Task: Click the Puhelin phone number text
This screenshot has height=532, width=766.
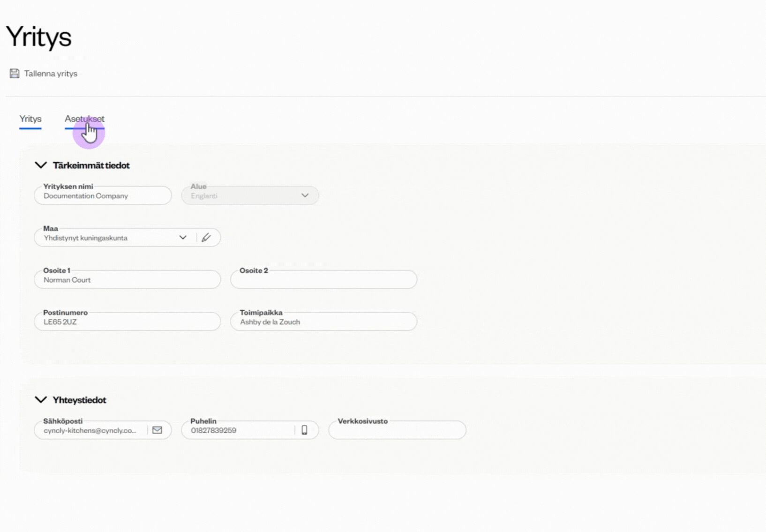Action: [214, 430]
